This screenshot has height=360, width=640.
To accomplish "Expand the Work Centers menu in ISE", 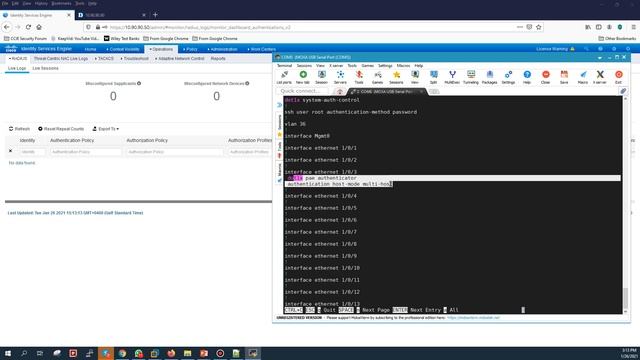I will point(262,49).
